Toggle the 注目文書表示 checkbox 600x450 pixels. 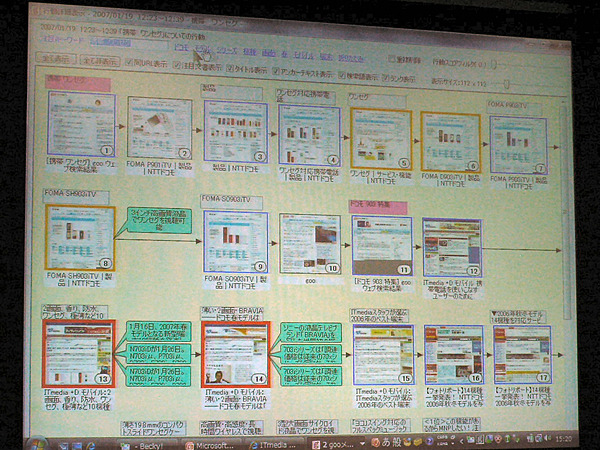(176, 65)
